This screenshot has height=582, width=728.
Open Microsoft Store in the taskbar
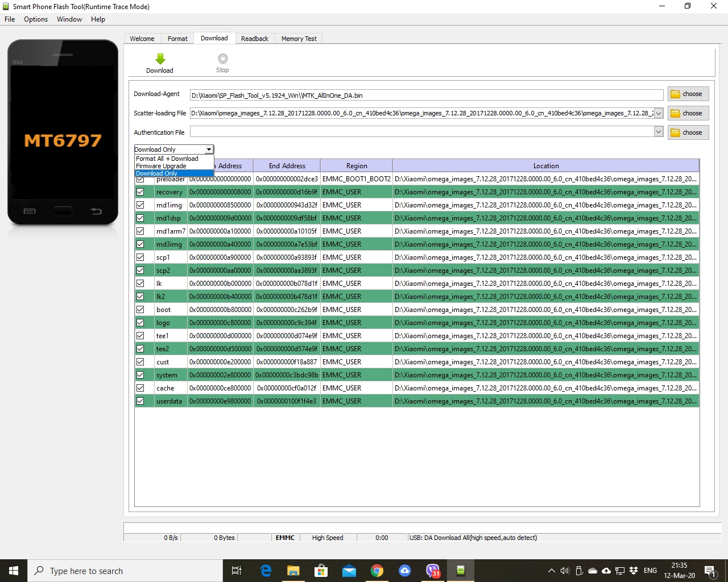tap(321, 571)
